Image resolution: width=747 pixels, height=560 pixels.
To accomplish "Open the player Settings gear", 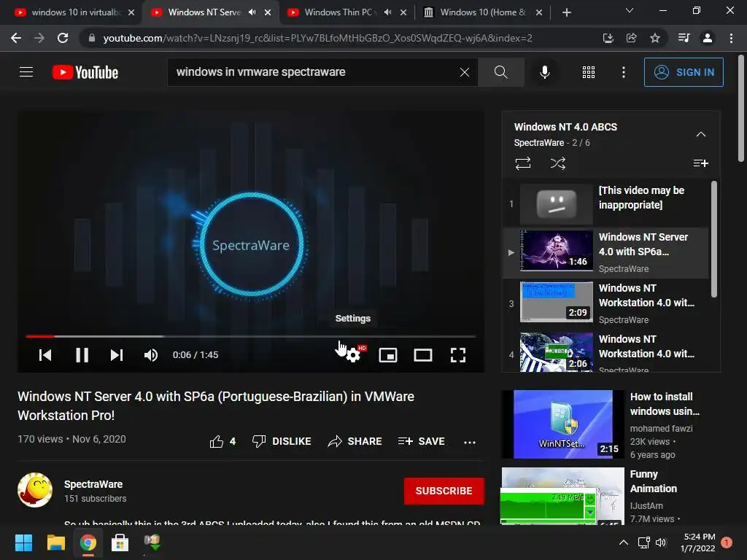I will click(x=353, y=355).
